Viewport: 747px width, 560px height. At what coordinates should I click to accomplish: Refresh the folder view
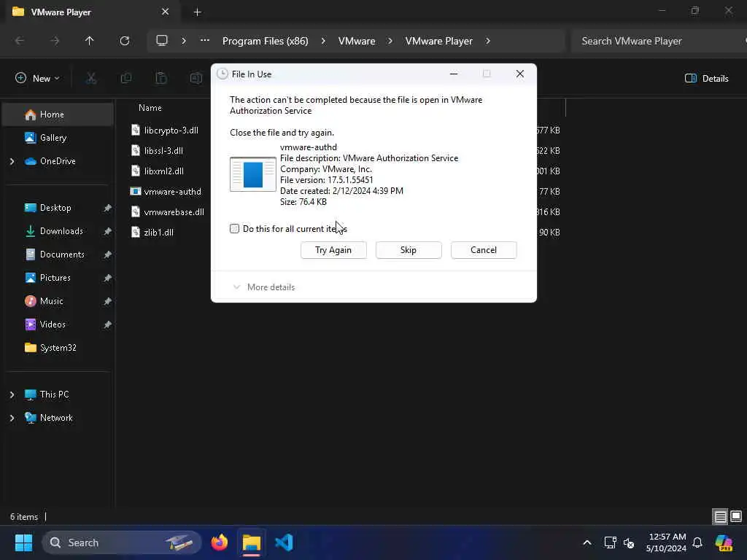tap(125, 41)
